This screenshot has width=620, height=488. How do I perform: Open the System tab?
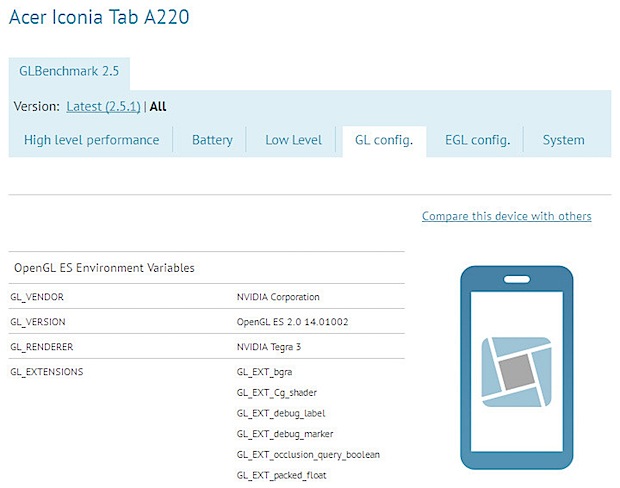(x=563, y=140)
